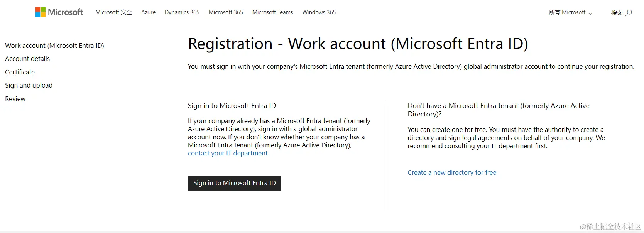Open Microsoft 365 nav item

pyautogui.click(x=226, y=12)
